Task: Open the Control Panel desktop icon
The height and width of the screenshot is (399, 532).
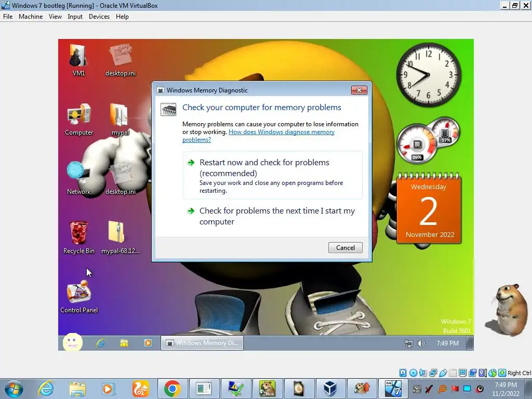Action: point(79,296)
